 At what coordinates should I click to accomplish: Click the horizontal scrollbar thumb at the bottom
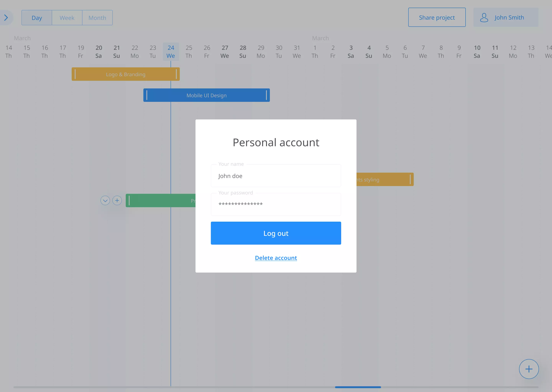click(x=358, y=387)
